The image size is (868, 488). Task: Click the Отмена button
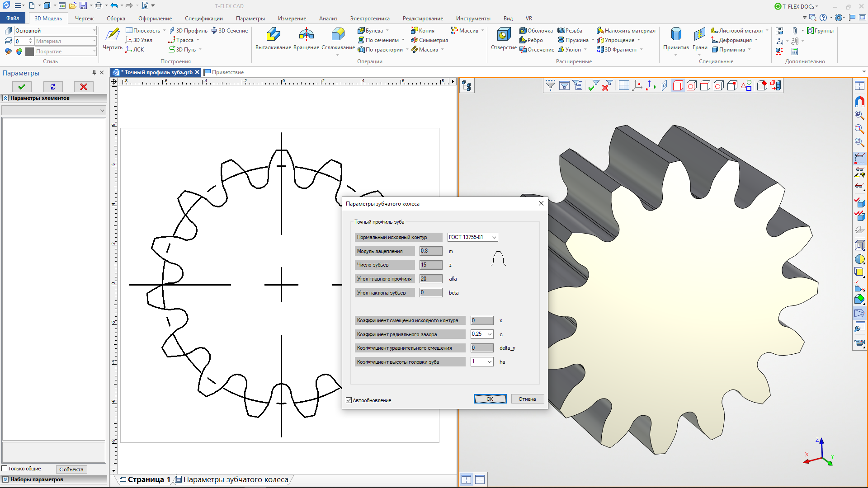[527, 399]
